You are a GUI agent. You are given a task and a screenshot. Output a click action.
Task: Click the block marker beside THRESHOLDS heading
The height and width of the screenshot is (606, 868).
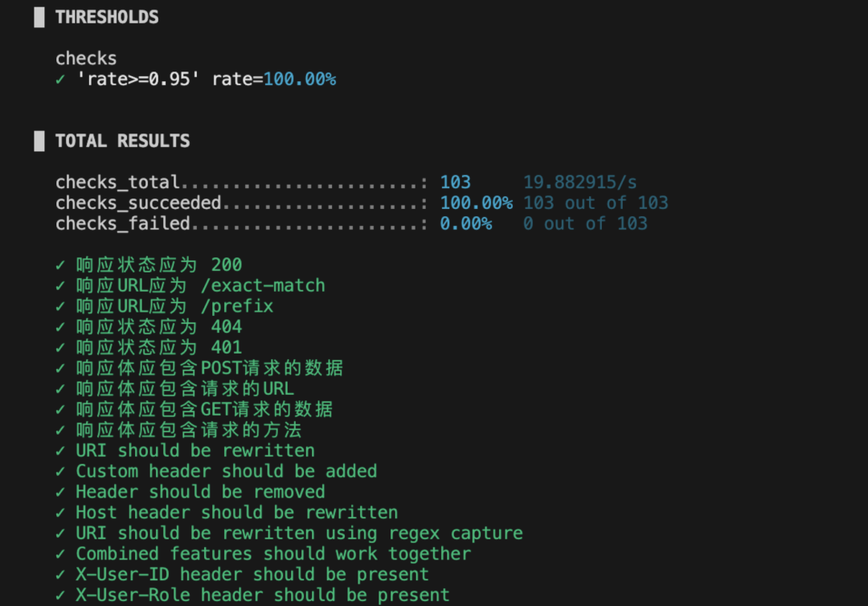click(39, 17)
